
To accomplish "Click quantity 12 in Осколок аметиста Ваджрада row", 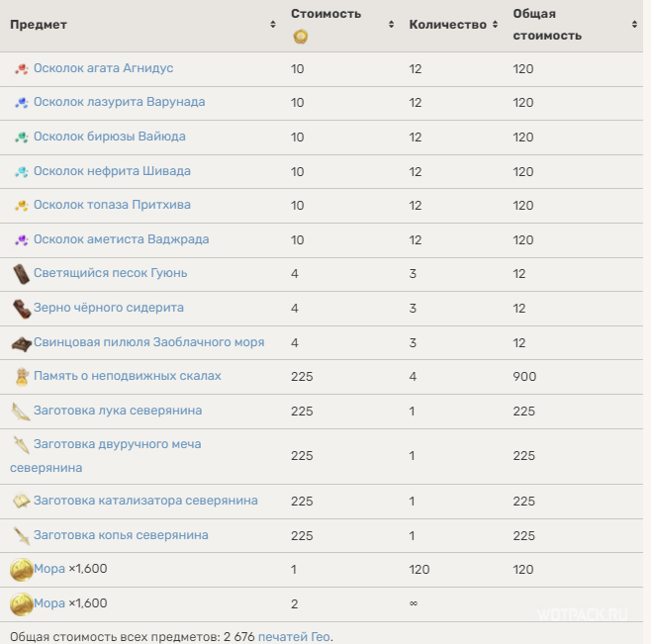I will click(416, 240).
